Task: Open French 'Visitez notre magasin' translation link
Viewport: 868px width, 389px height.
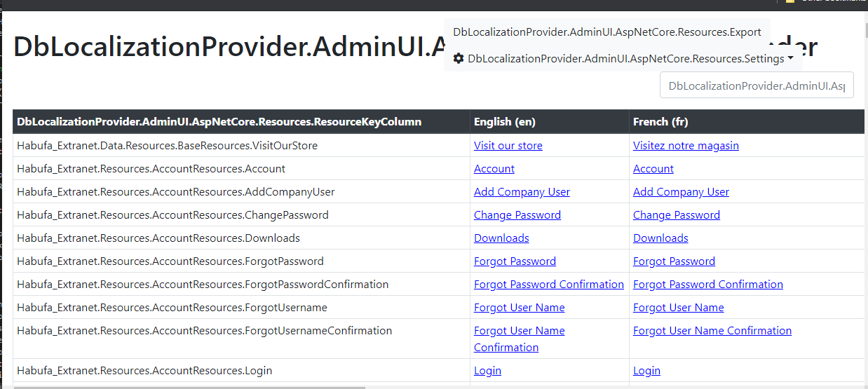Action: click(x=686, y=146)
